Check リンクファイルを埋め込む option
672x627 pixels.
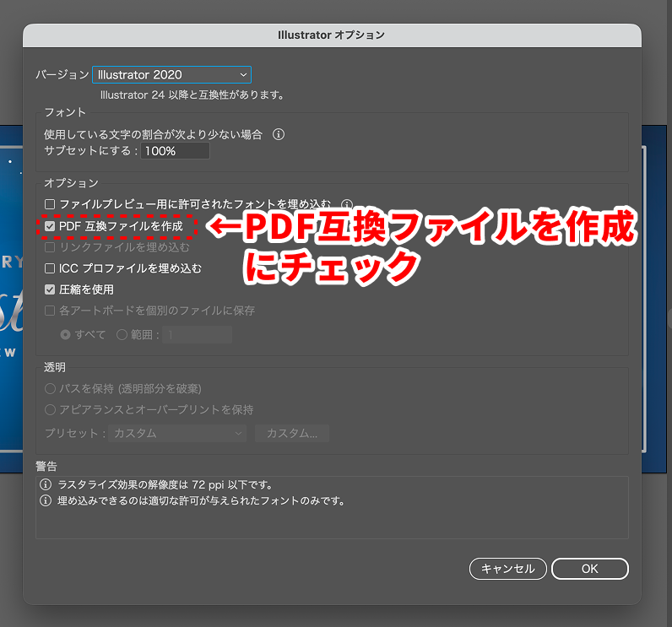click(50, 247)
